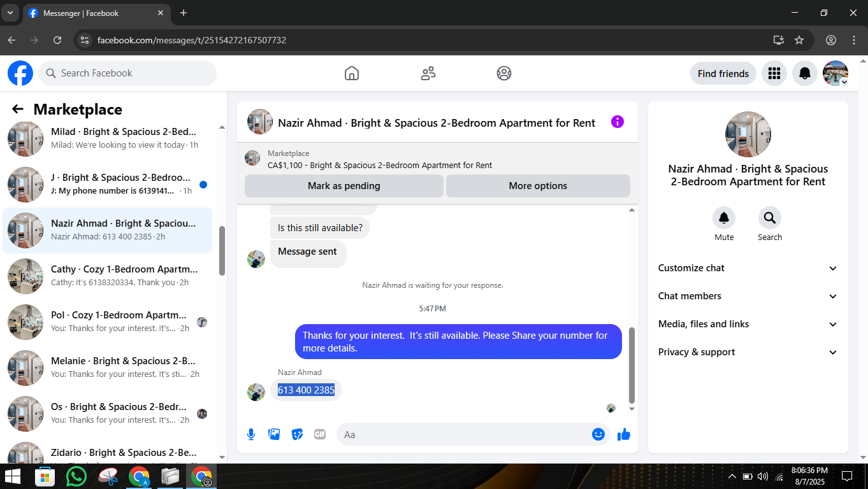Open the Groups icon in top navigation
Viewport: 868px width, 489px height.
tap(504, 73)
